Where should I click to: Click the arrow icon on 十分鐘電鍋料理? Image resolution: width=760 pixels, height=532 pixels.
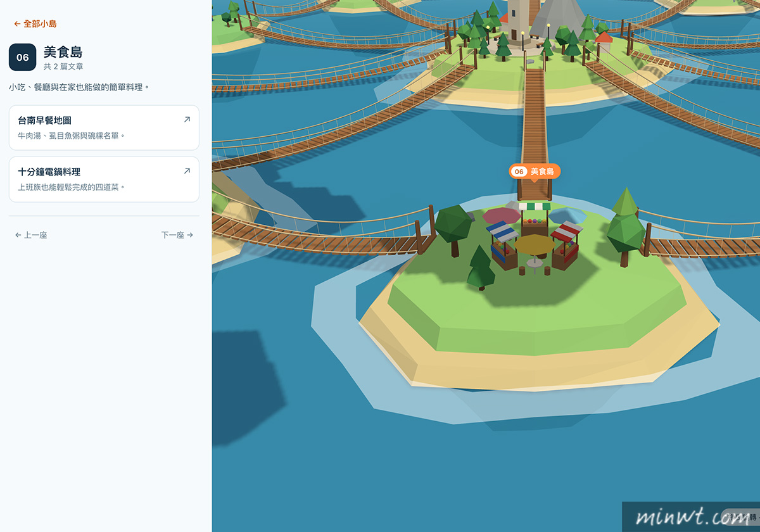click(x=187, y=171)
